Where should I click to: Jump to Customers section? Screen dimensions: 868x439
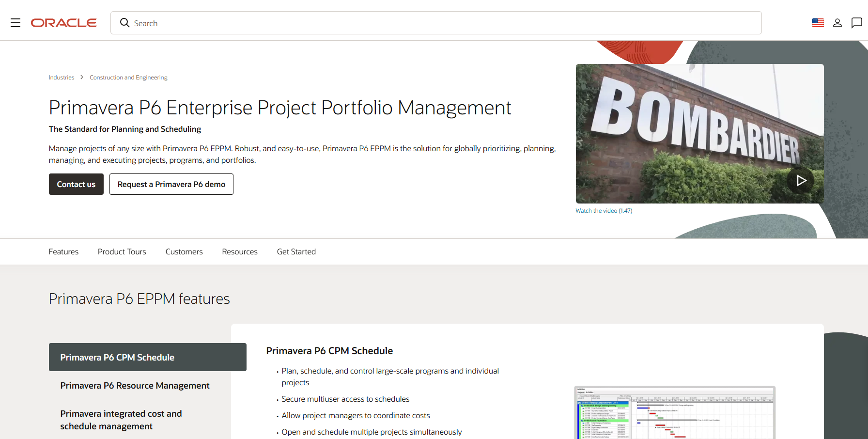[x=184, y=251]
